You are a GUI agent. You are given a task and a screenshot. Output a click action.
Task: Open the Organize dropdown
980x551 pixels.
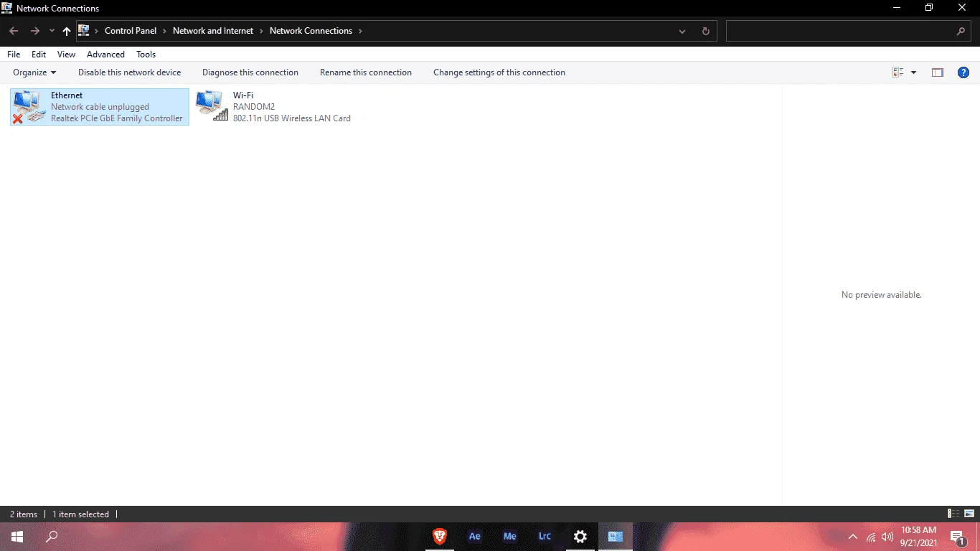pos(34,72)
